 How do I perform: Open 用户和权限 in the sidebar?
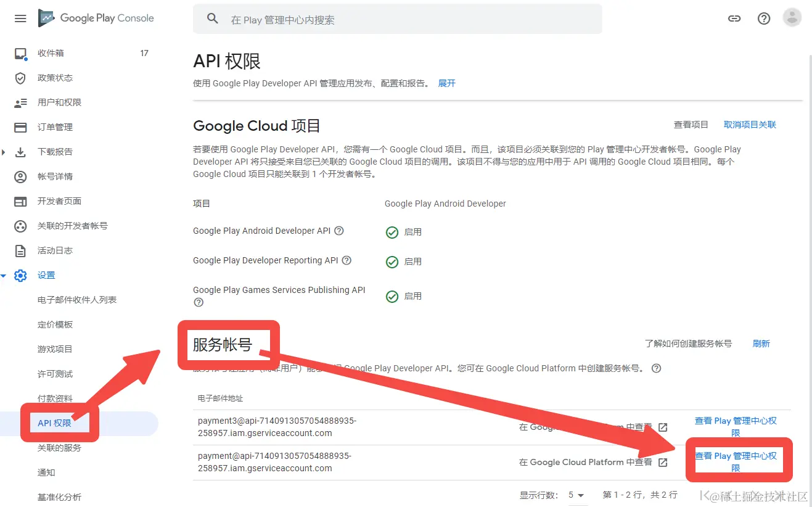(x=59, y=102)
